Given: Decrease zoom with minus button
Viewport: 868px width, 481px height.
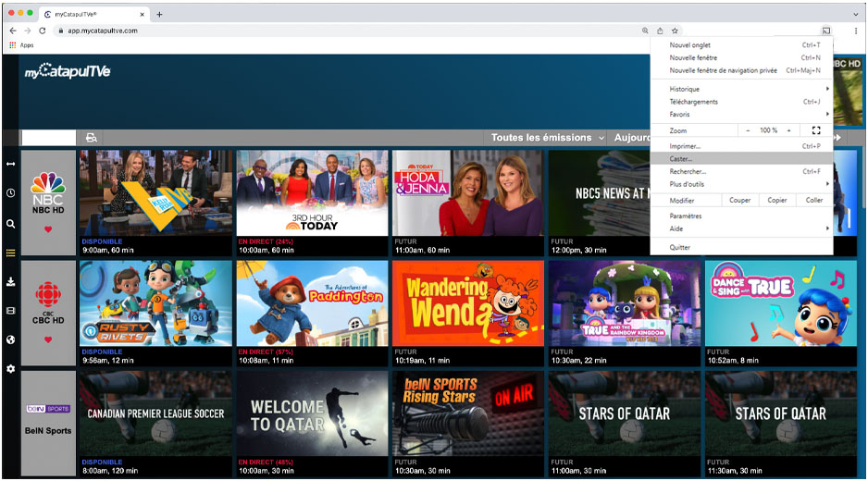Looking at the screenshot, I should 748,130.
